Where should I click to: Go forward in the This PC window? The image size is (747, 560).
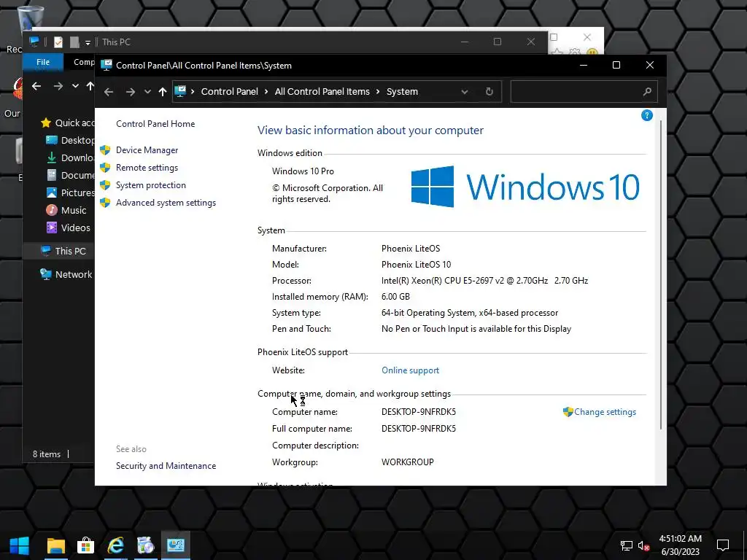(x=58, y=86)
